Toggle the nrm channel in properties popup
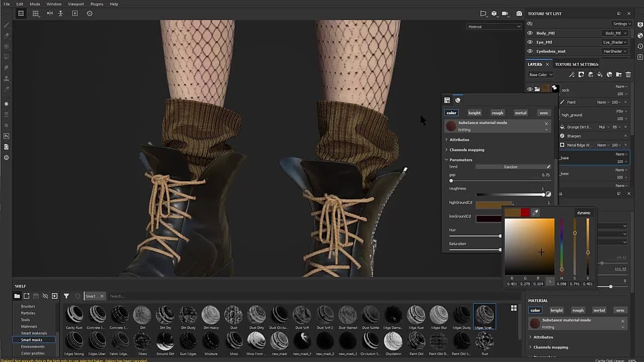The height and width of the screenshot is (362, 644). 544,113
